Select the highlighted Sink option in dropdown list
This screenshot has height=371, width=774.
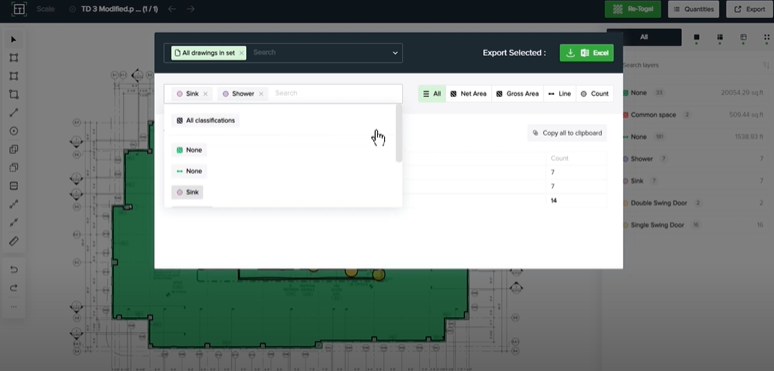tap(187, 192)
